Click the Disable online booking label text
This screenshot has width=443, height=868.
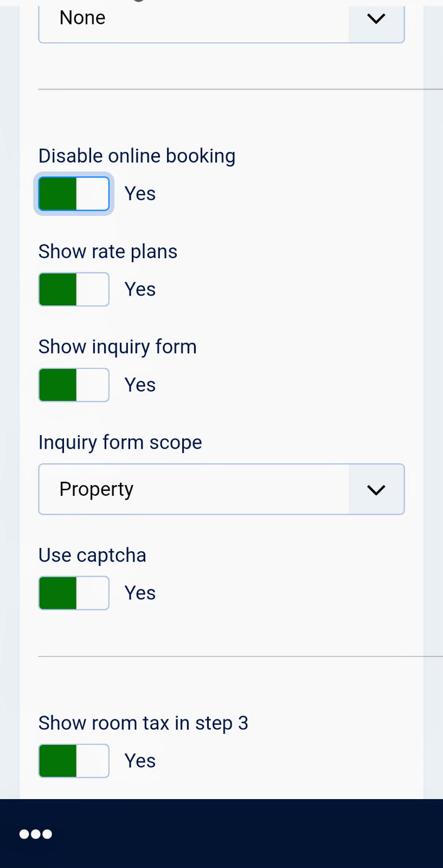(x=137, y=156)
